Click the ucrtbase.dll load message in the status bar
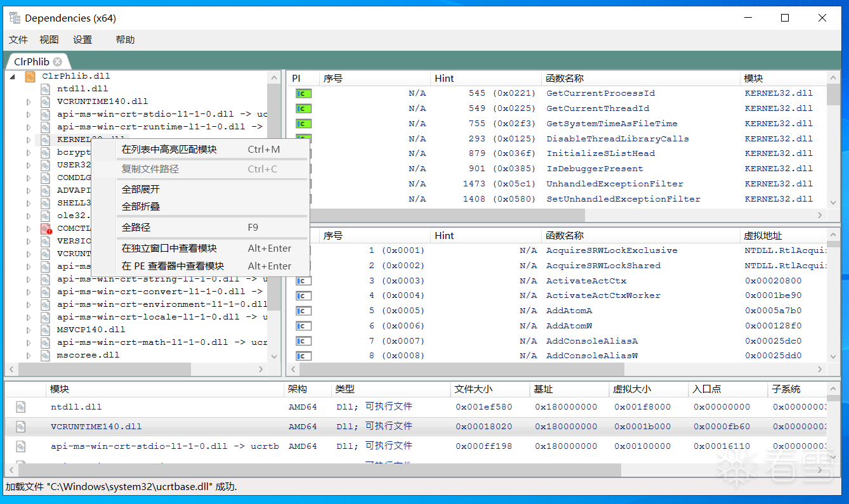849x504 pixels. click(121, 487)
